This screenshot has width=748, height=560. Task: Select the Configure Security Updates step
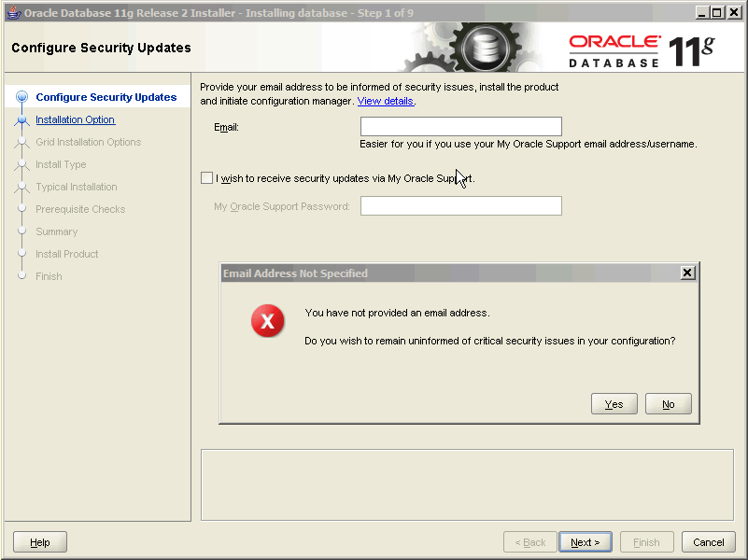[x=106, y=97]
